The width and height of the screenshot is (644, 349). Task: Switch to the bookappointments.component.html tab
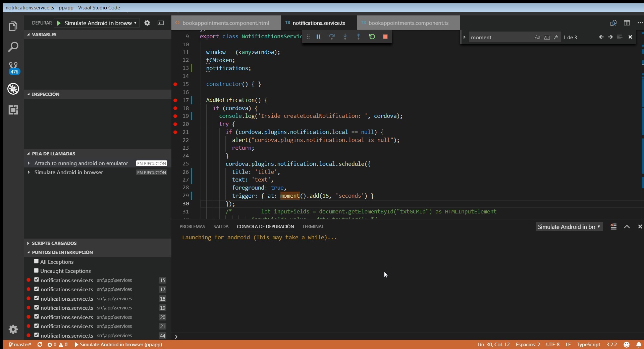226,22
